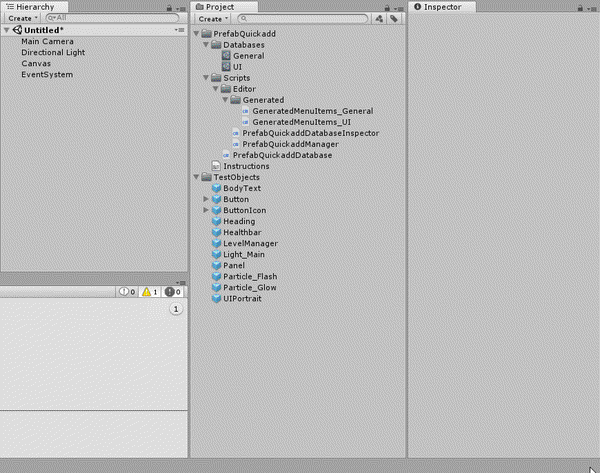Click the search-by-label tag icon in Project
This screenshot has height=473, width=600.
pyautogui.click(x=395, y=19)
